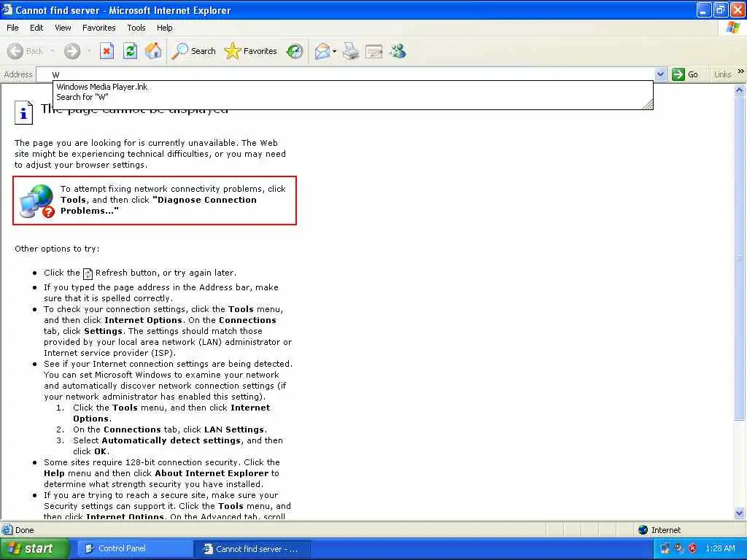
Task: Open the History clock icon
Action: click(295, 51)
